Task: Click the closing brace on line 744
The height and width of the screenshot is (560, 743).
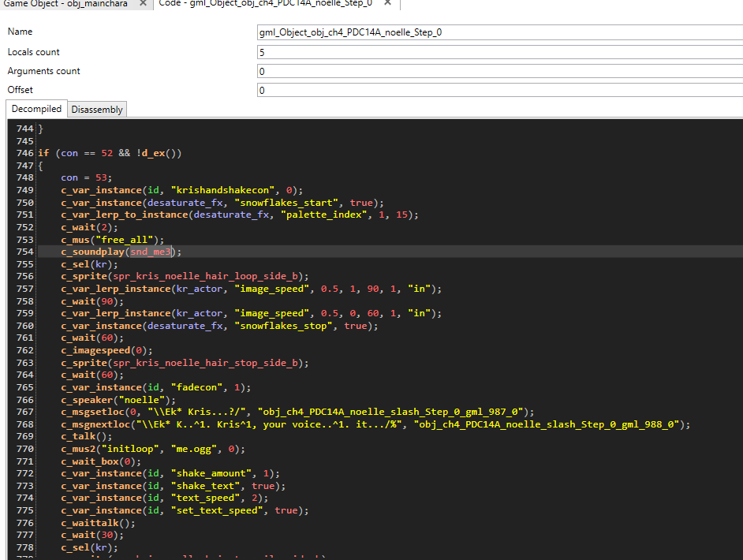Action: click(x=41, y=129)
